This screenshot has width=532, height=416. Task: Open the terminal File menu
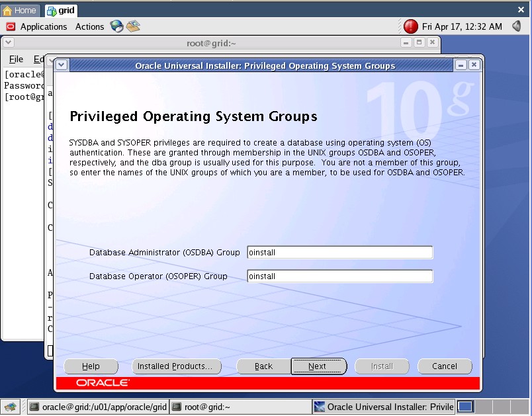pos(16,60)
